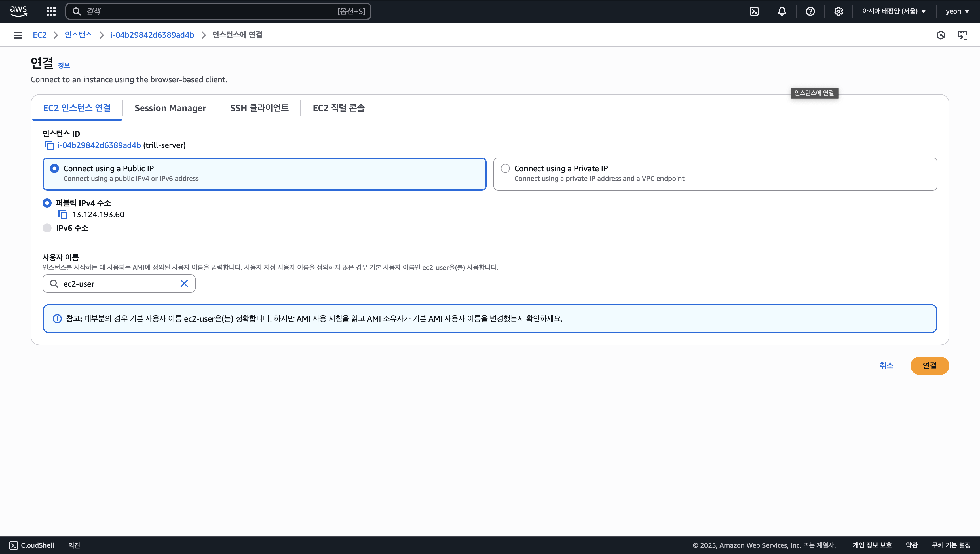Click the 취소 cancel link
This screenshot has height=554, width=980.
coord(886,366)
